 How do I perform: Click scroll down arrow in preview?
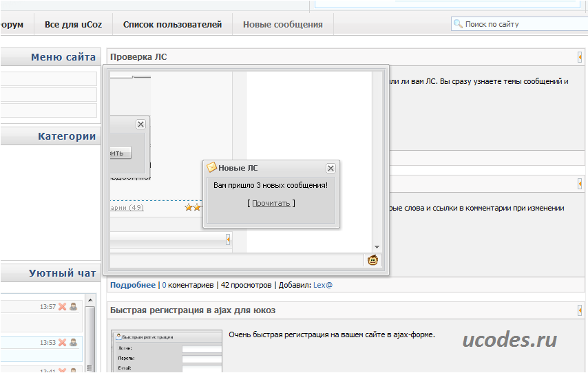click(x=377, y=247)
